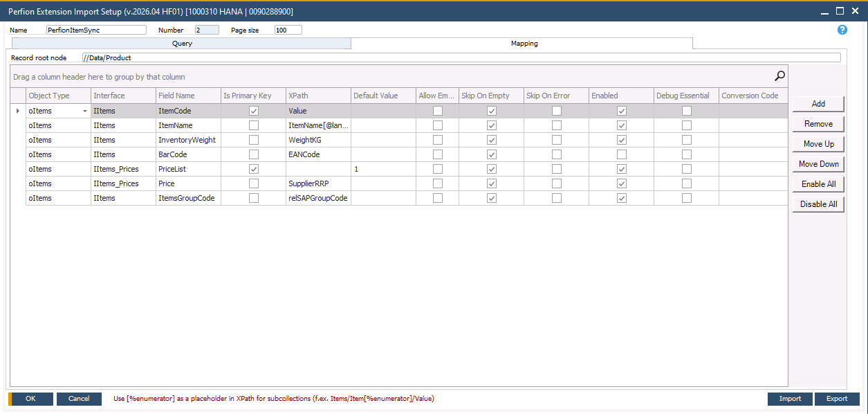
Task: Check Debug Essential for the Price row
Action: tap(685, 183)
